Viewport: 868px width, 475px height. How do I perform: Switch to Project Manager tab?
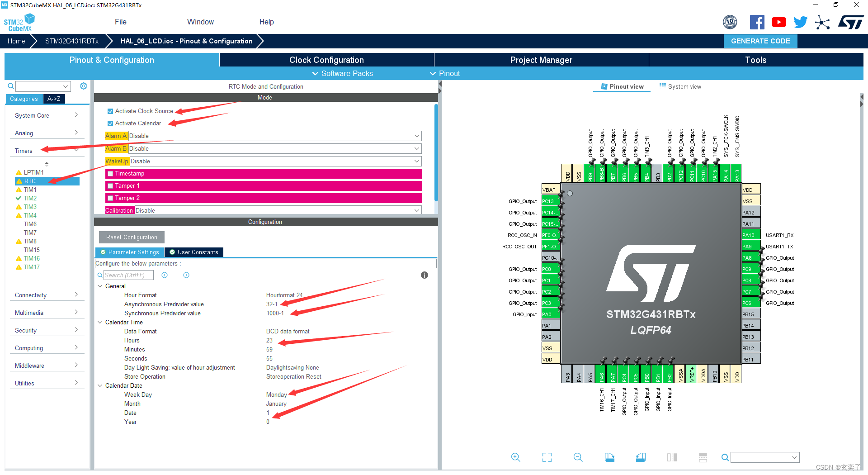pos(541,60)
